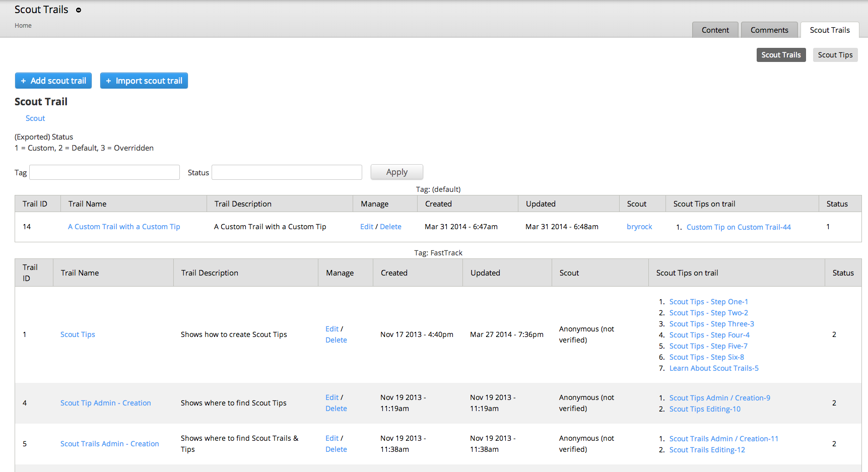Screen dimensions: 868x472
Task: Open the Content tab
Action: click(x=715, y=30)
